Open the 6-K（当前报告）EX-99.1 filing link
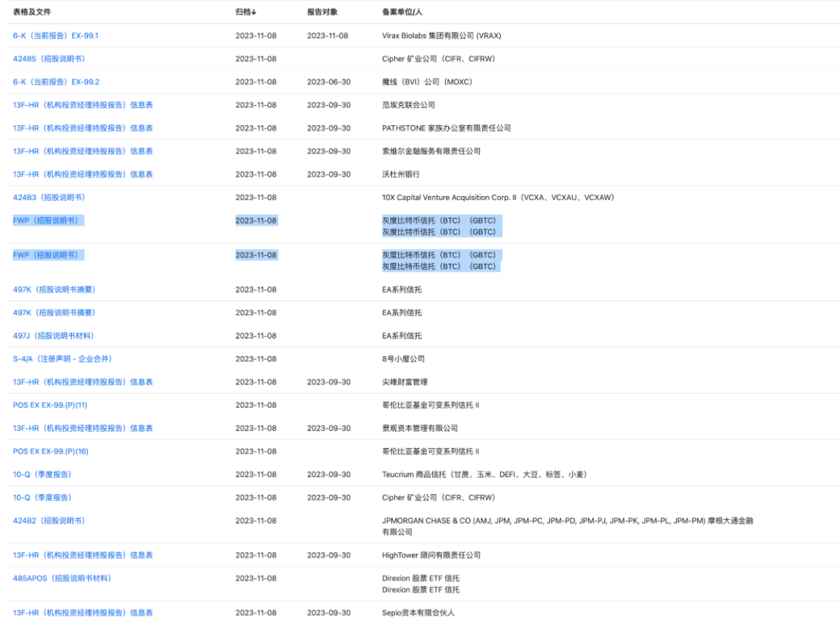Screen dimensions: 840x624 (56, 35)
